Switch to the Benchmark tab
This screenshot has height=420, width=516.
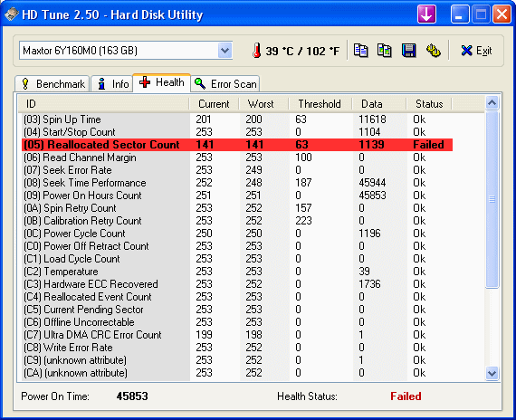click(x=53, y=84)
